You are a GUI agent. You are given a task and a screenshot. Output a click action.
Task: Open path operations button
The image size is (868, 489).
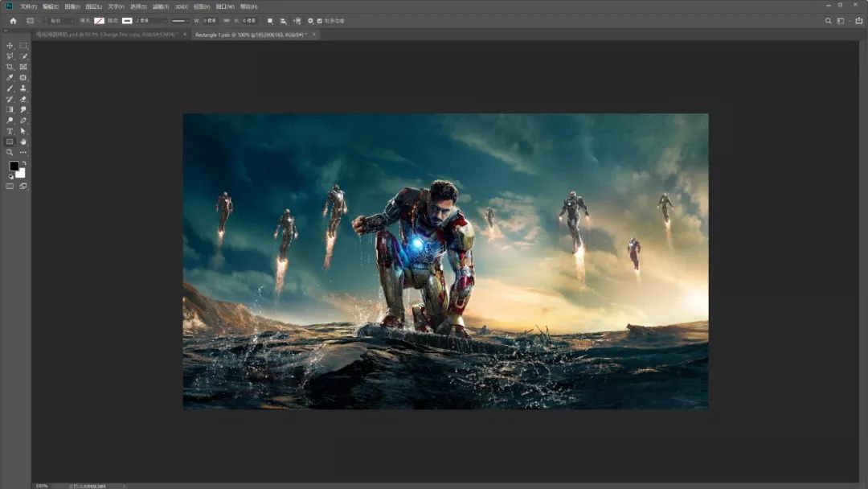[270, 21]
